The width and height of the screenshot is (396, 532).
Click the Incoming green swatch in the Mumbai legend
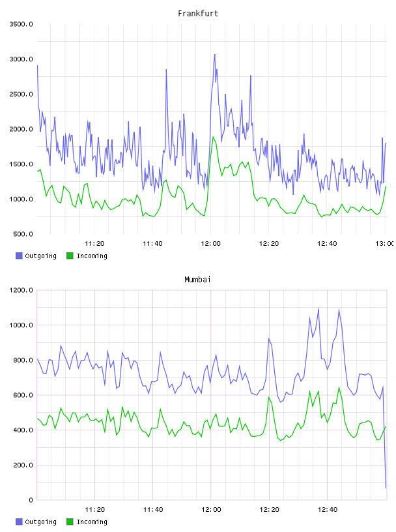pyautogui.click(x=70, y=522)
